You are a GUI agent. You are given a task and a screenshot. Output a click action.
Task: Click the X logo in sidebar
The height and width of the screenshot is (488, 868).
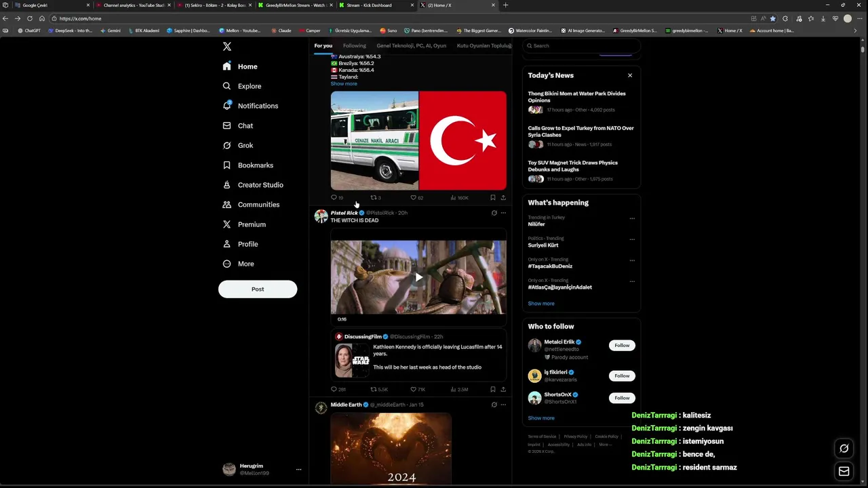tap(227, 46)
